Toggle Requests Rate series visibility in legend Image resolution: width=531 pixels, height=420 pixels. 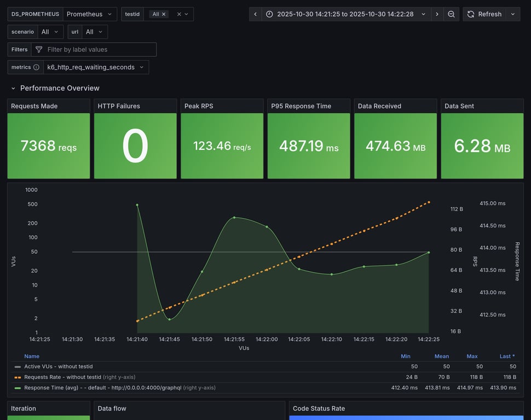coord(62,377)
